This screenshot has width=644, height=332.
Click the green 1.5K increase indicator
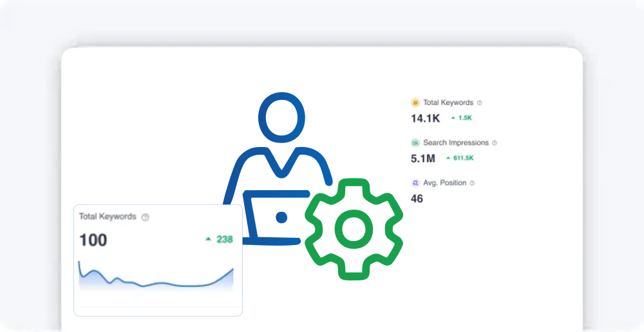coord(462,118)
